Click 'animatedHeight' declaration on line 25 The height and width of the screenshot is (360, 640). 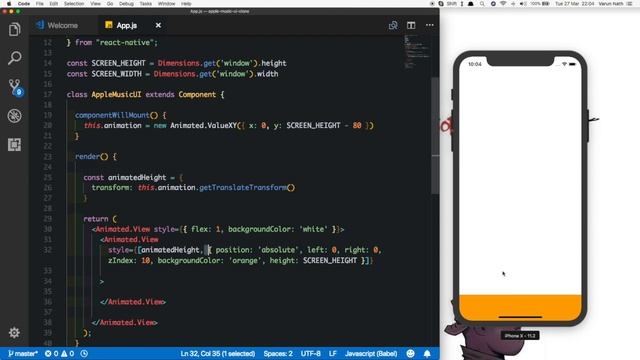click(x=137, y=177)
